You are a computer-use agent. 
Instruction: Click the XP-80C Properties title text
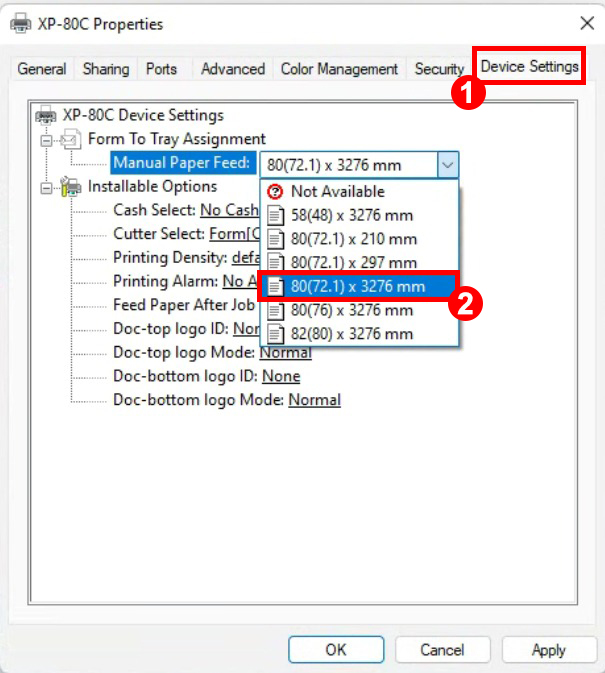(x=100, y=24)
